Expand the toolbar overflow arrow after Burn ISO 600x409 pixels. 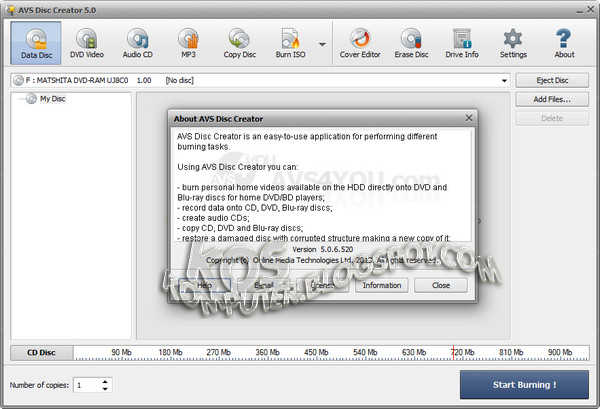point(322,44)
